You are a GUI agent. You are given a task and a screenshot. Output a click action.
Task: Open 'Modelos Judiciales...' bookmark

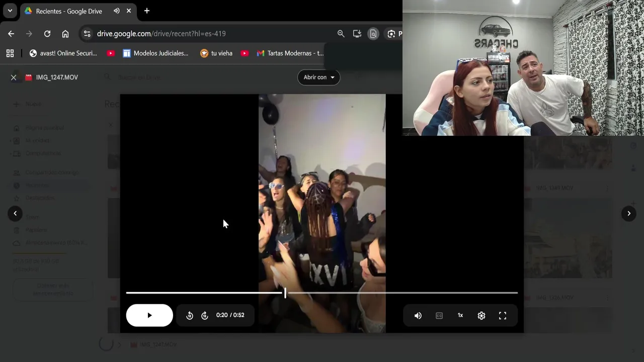click(155, 53)
